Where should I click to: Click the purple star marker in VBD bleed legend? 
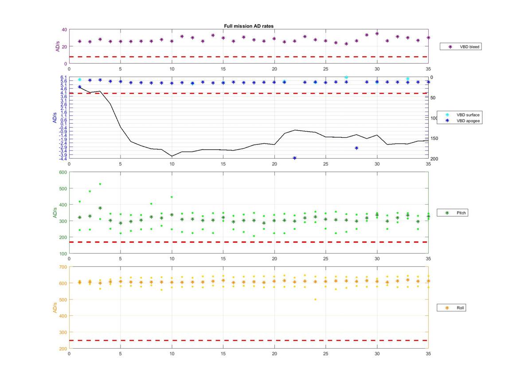[450, 46]
